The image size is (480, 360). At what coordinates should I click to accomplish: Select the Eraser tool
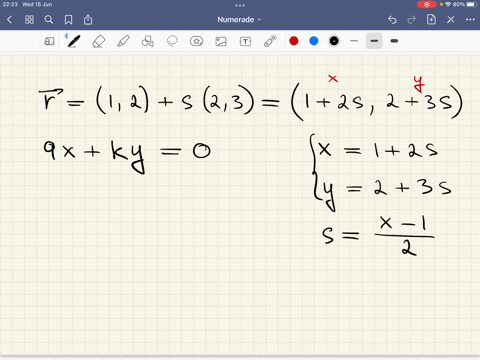pos(99,41)
